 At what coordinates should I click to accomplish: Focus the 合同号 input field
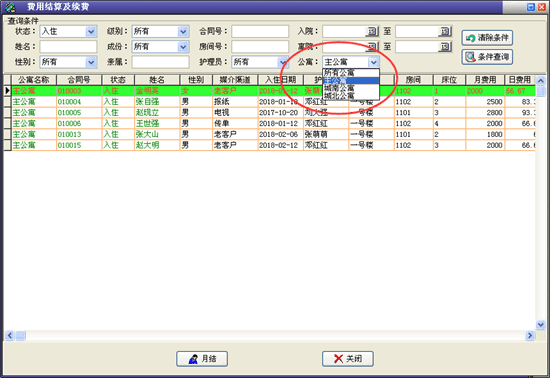click(x=260, y=32)
